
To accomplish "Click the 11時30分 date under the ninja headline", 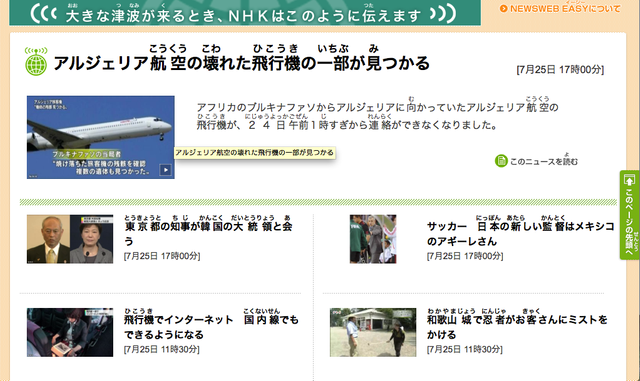I will 464,350.
